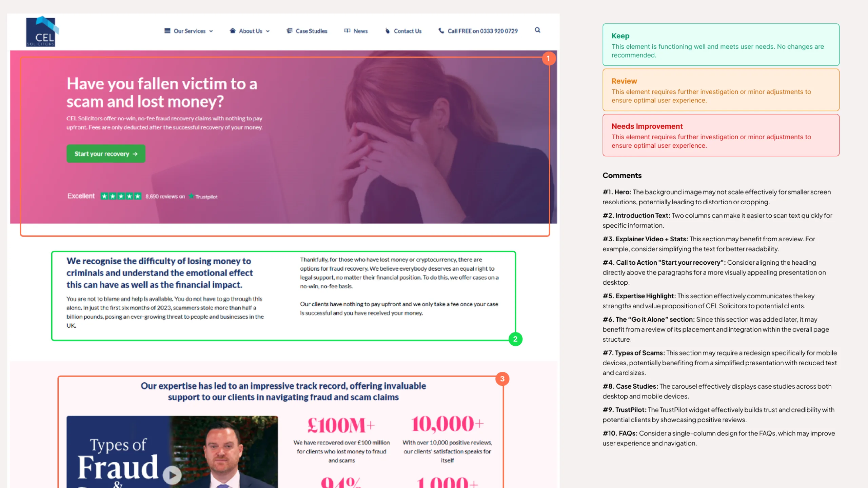The height and width of the screenshot is (488, 868).
Task: Open the search magnifier icon
Action: coord(537,30)
